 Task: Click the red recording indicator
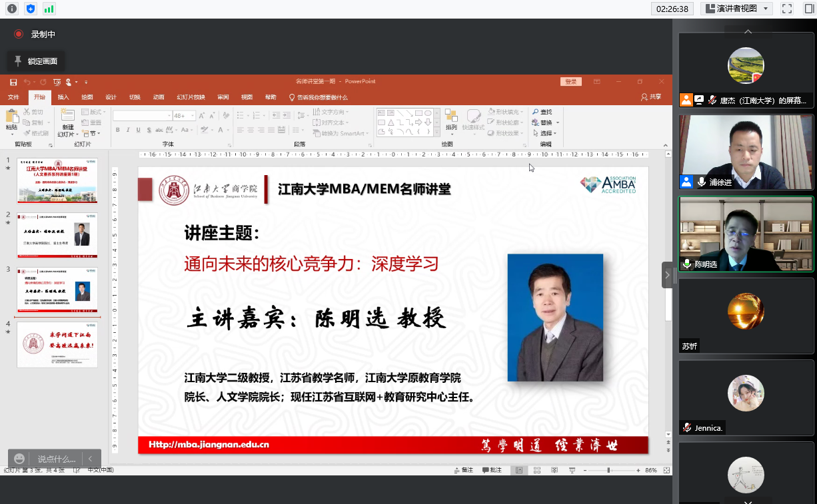(x=19, y=34)
